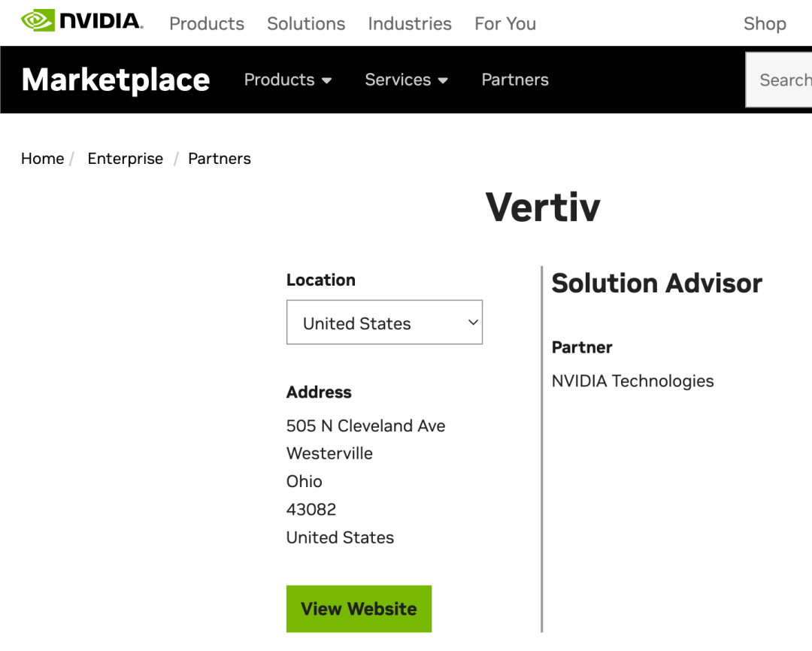Click the Marketplace title

click(116, 80)
